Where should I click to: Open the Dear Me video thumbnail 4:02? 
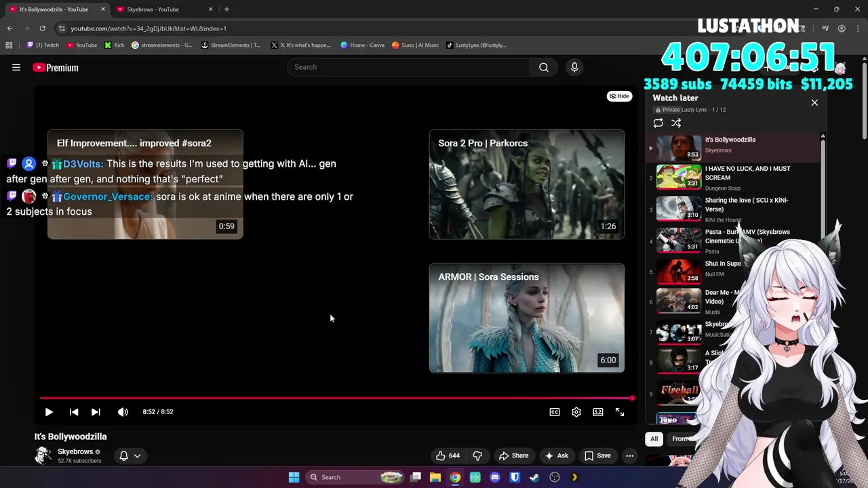(679, 301)
